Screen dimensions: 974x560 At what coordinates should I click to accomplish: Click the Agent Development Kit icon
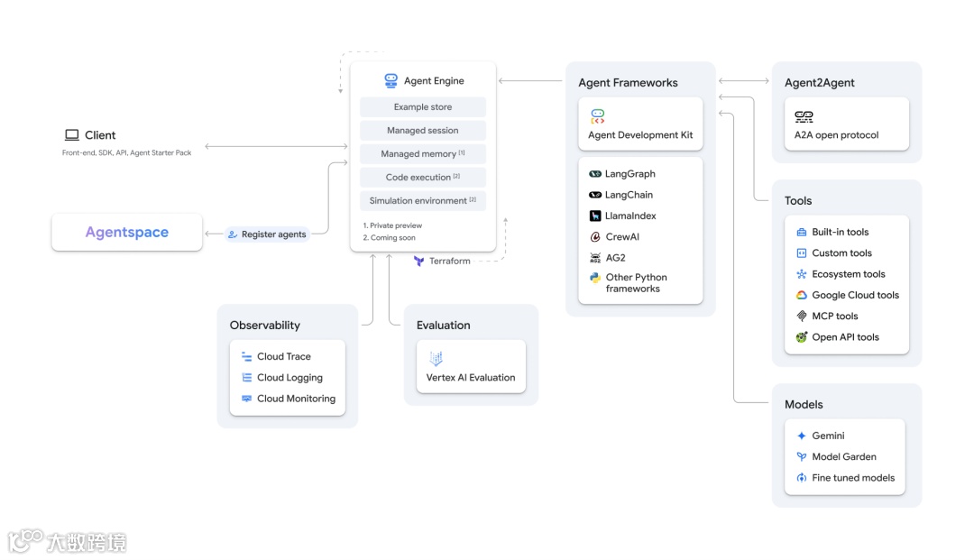tap(598, 116)
